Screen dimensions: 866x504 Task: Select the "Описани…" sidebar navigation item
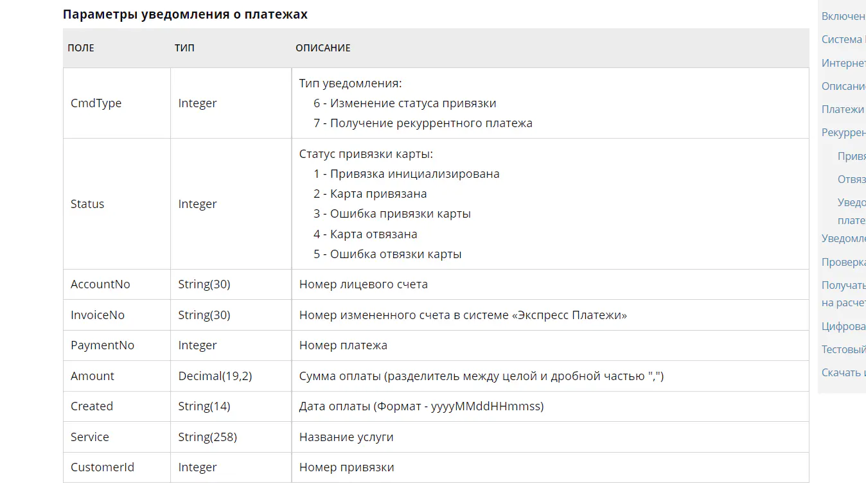tap(844, 86)
